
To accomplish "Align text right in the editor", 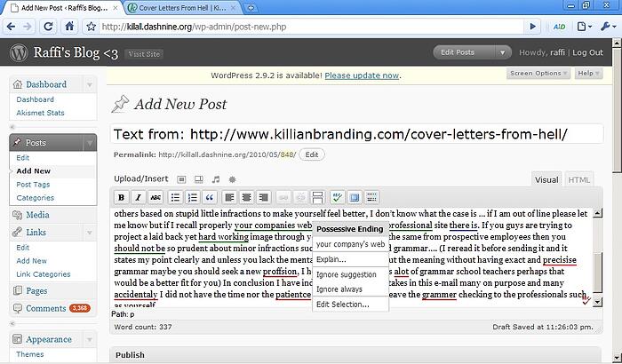I will pyautogui.click(x=263, y=197).
